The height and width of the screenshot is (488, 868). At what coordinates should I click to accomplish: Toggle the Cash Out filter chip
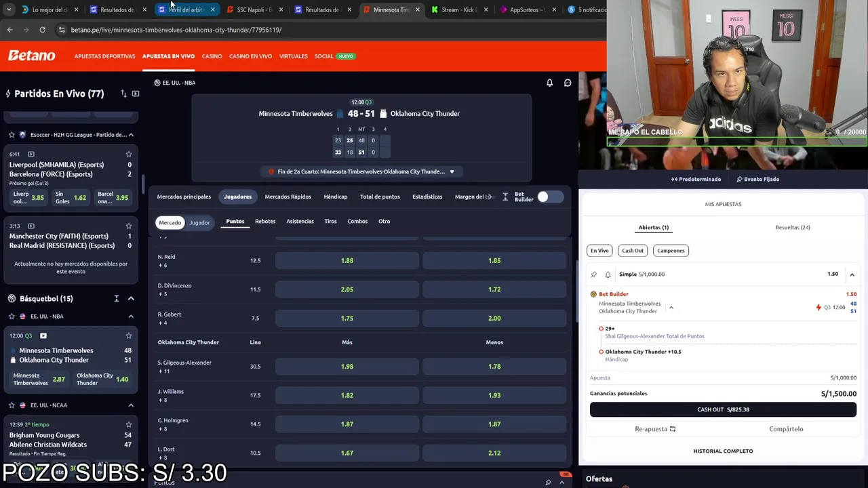633,251
